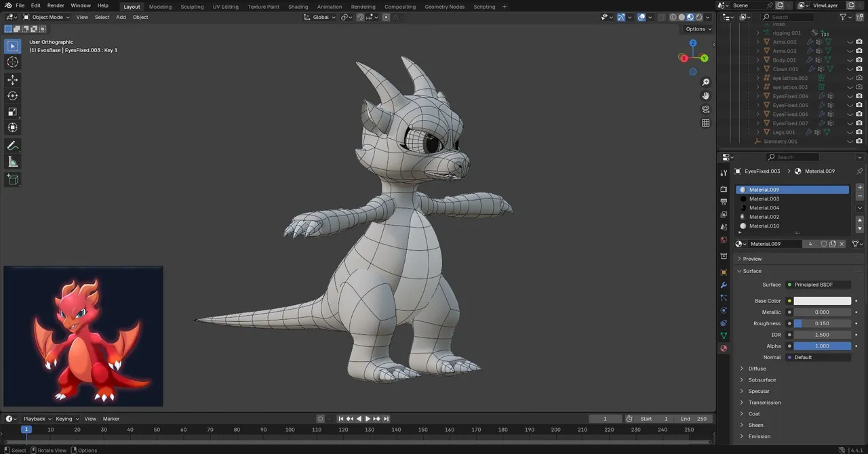
Task: Open the Render properties tab
Action: click(724, 189)
